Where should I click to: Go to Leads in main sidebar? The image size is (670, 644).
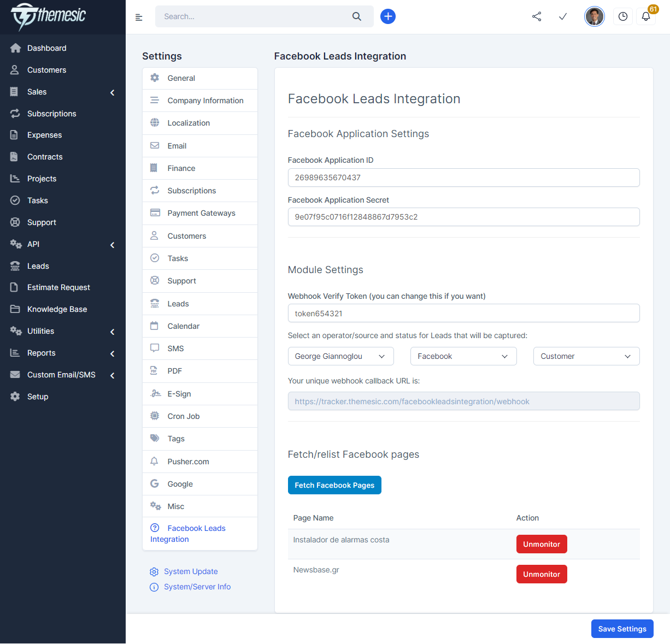(x=38, y=266)
